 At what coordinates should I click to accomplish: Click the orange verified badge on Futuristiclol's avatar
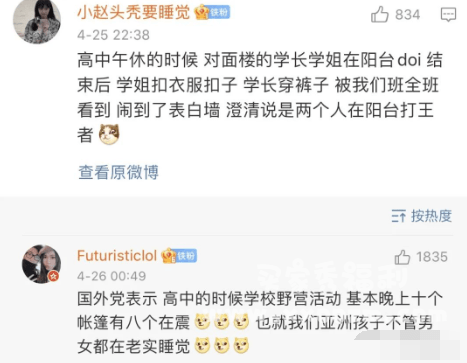(53, 276)
